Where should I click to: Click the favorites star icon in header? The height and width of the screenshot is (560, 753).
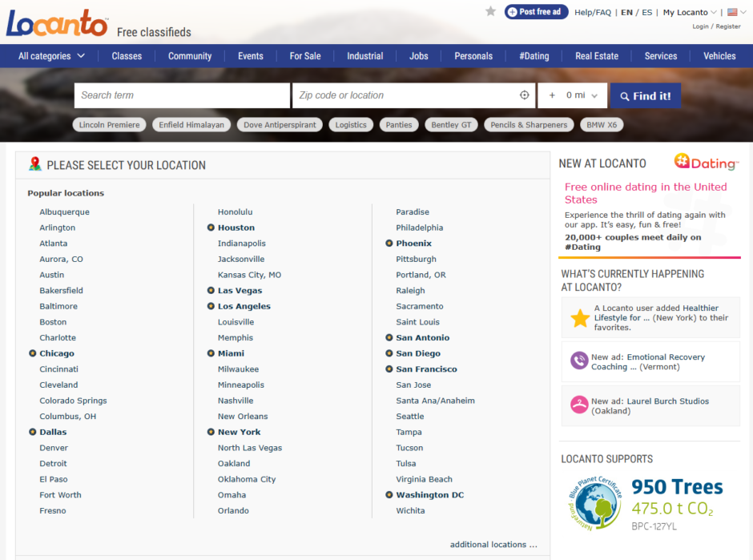point(490,11)
